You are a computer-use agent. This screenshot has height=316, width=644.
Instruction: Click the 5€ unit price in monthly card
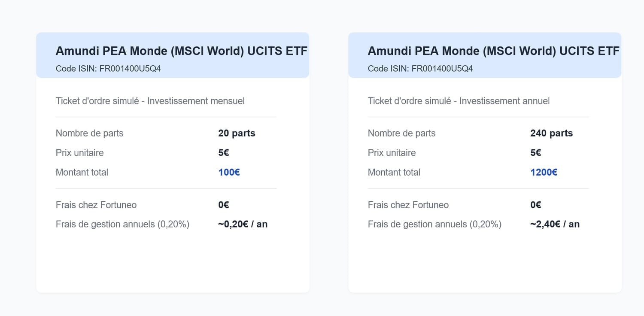pos(223,153)
